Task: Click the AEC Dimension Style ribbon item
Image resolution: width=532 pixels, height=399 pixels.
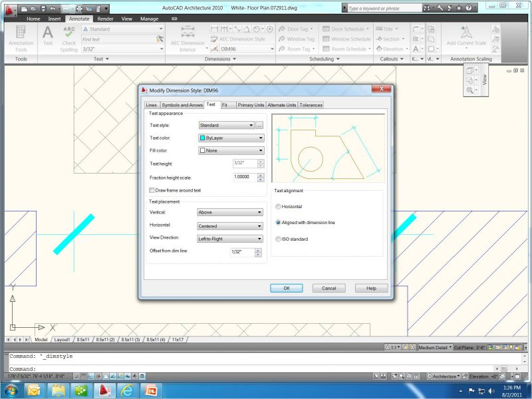Action: click(238, 39)
